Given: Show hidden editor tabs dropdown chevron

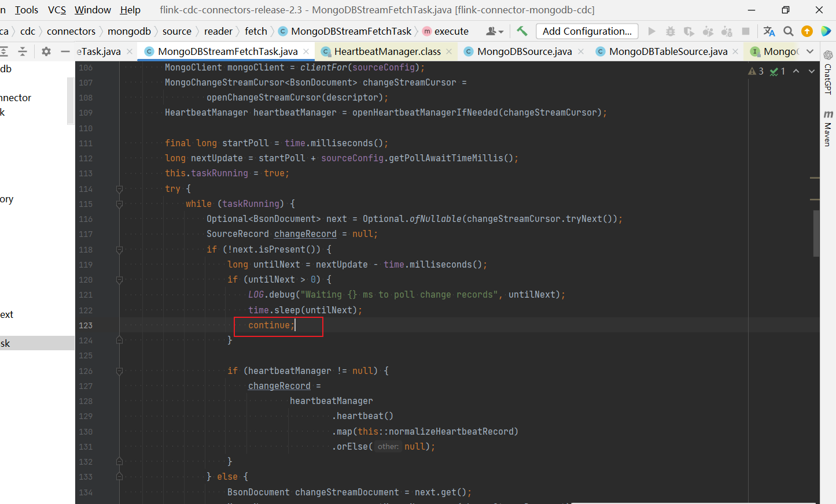Looking at the screenshot, I should pos(810,51).
